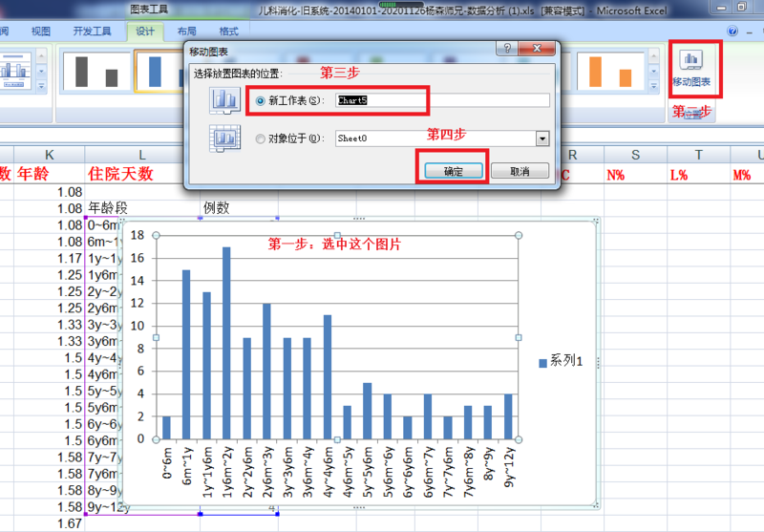764x532 pixels.
Task: Select column S header
Action: coord(635,155)
